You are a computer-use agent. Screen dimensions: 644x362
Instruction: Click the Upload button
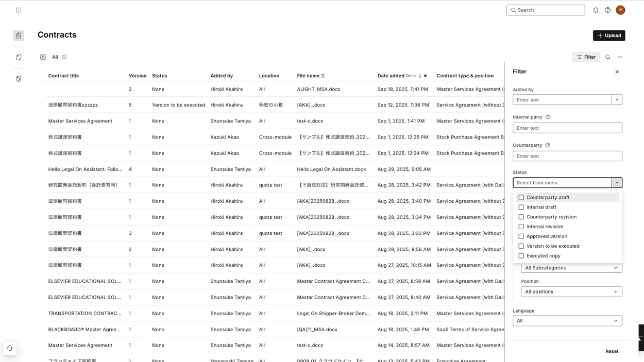point(609,36)
